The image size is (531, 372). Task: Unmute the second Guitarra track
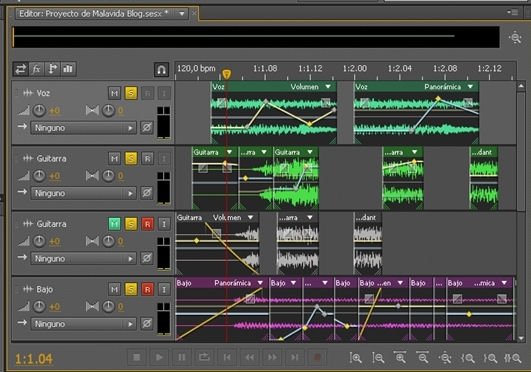114,224
